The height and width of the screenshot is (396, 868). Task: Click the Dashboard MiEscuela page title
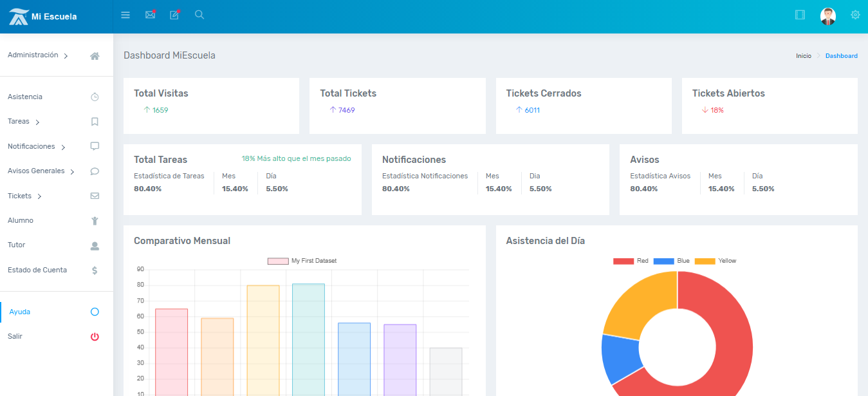[x=169, y=55]
